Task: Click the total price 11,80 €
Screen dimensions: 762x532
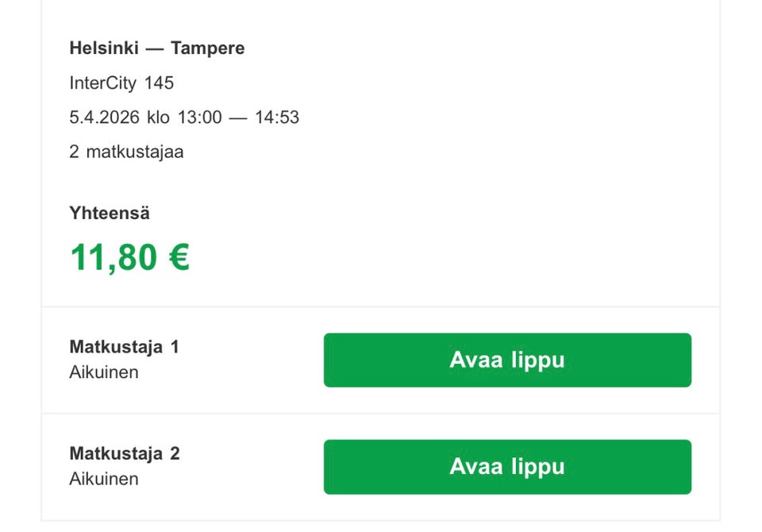Action: tap(129, 257)
